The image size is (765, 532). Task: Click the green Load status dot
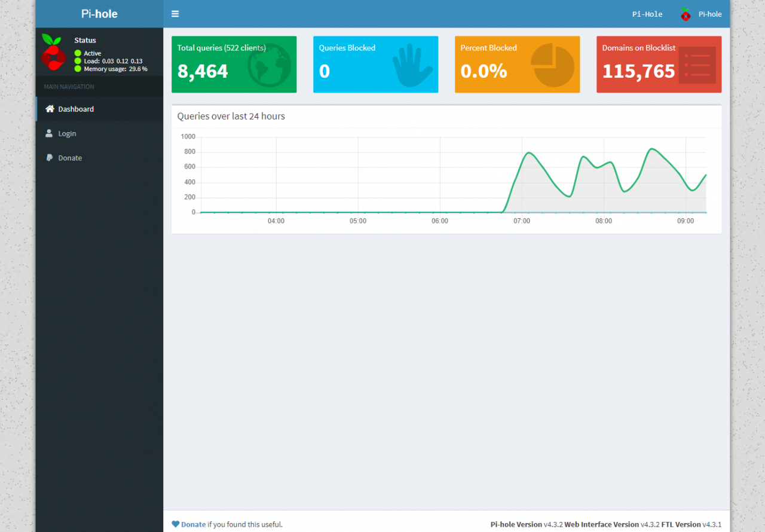78,61
